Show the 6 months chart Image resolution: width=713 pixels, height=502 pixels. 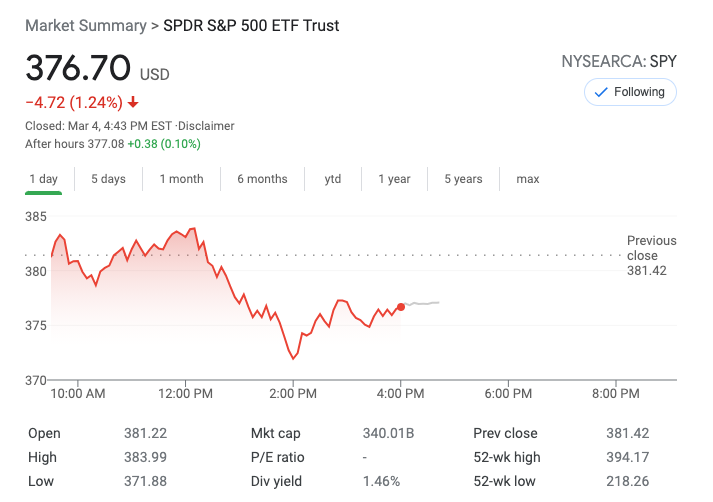[x=262, y=179]
